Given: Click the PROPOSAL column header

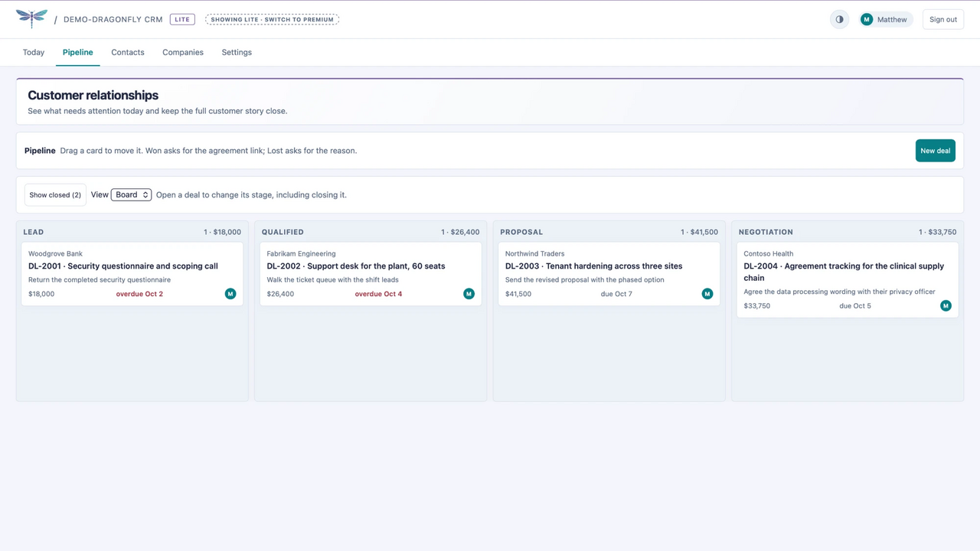Looking at the screenshot, I should tap(521, 232).
